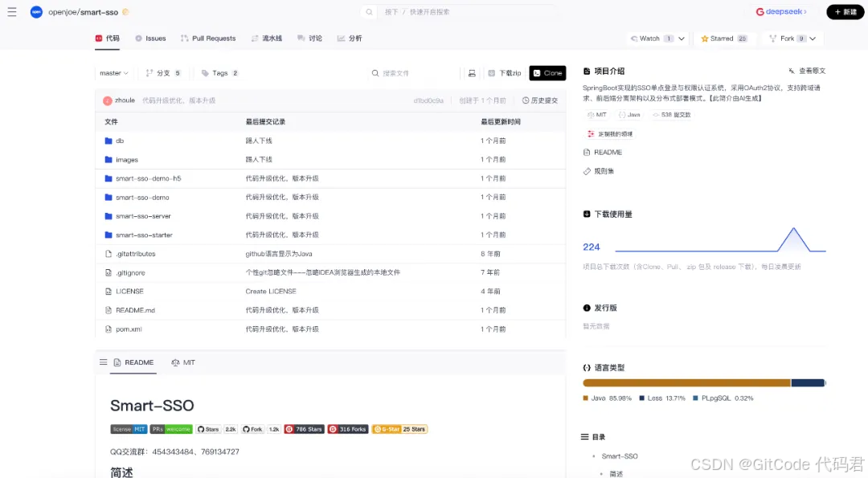The height and width of the screenshot is (478, 868).
Task: Click the 新建 button
Action: [845, 11]
